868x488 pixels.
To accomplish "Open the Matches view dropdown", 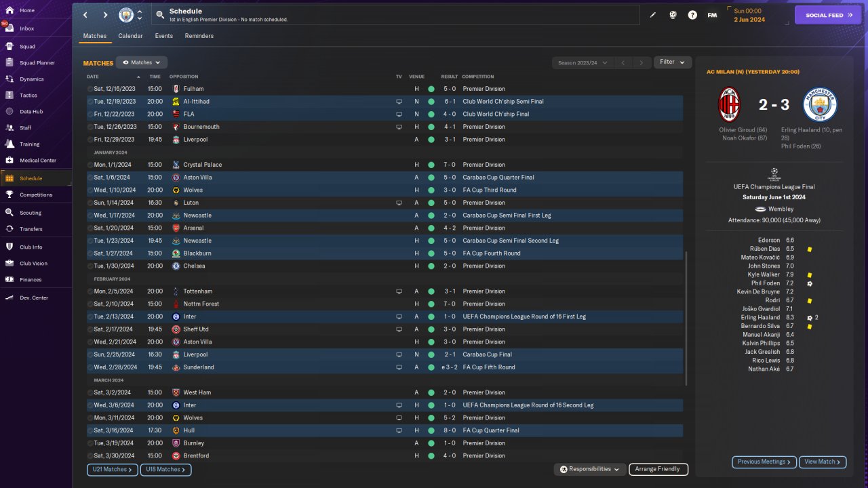I will (142, 62).
